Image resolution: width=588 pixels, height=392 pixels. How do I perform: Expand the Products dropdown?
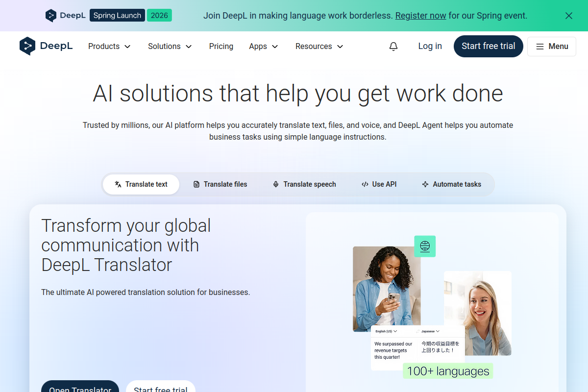point(109,47)
